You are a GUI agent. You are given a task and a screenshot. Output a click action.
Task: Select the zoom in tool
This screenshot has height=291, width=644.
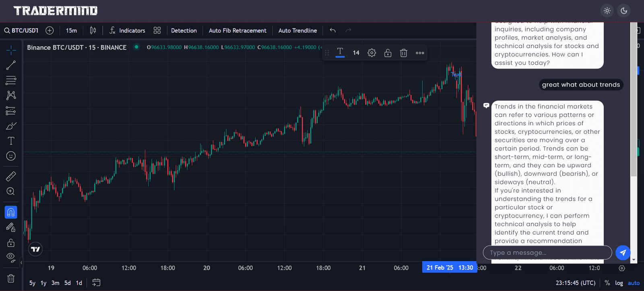tap(11, 191)
